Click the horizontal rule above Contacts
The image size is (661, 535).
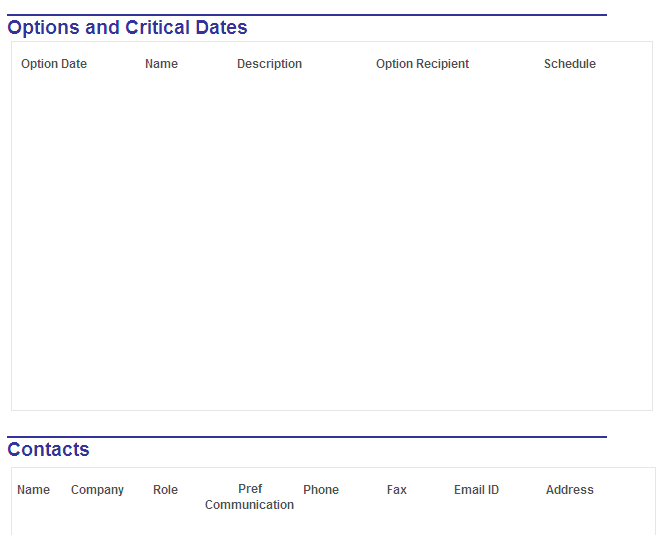307,437
